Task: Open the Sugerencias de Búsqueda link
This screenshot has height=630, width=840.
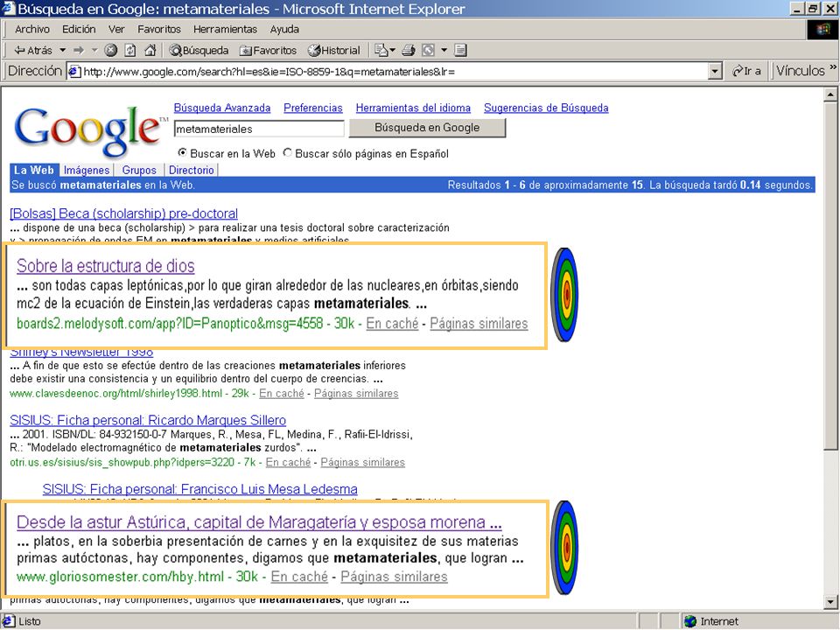Action: pos(546,108)
